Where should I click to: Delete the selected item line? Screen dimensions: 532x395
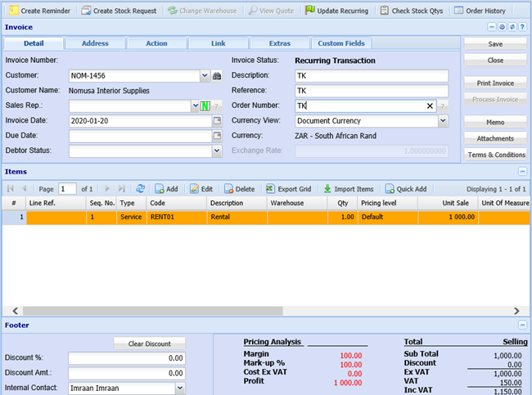pos(239,188)
